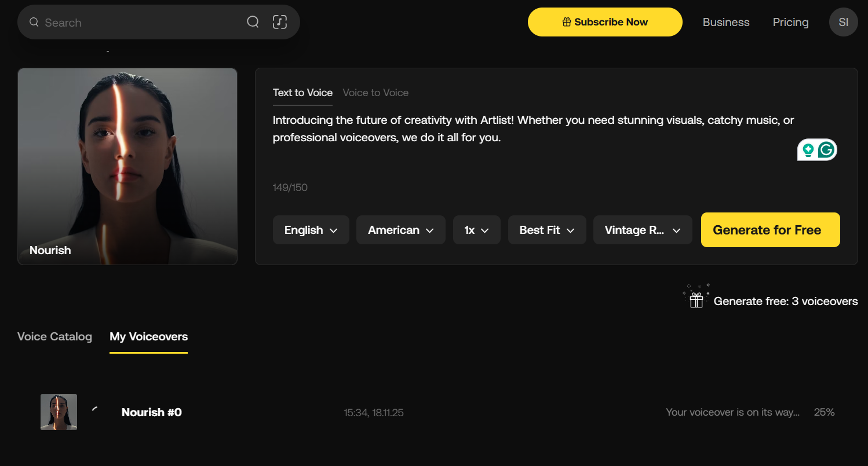Screen dimensions: 868x466
Task: Expand the Best Fit dropdown
Action: [x=546, y=230]
